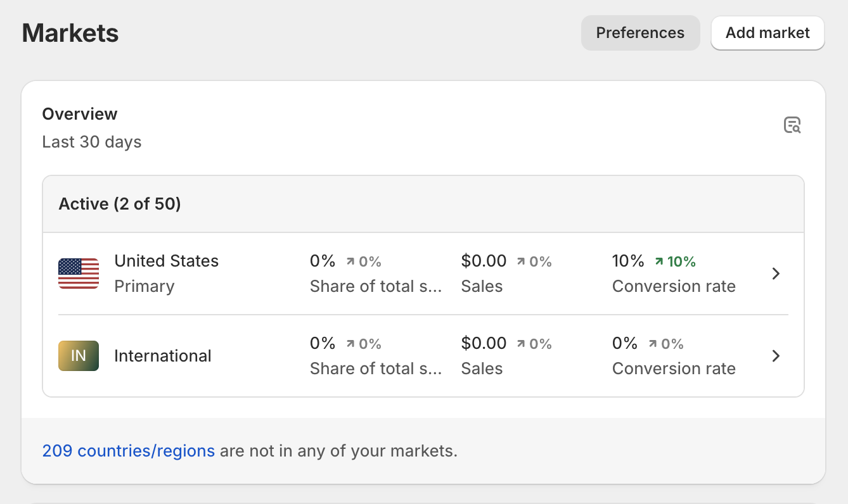Click the green conversion rate up arrow
The height and width of the screenshot is (504, 848).
(x=659, y=261)
